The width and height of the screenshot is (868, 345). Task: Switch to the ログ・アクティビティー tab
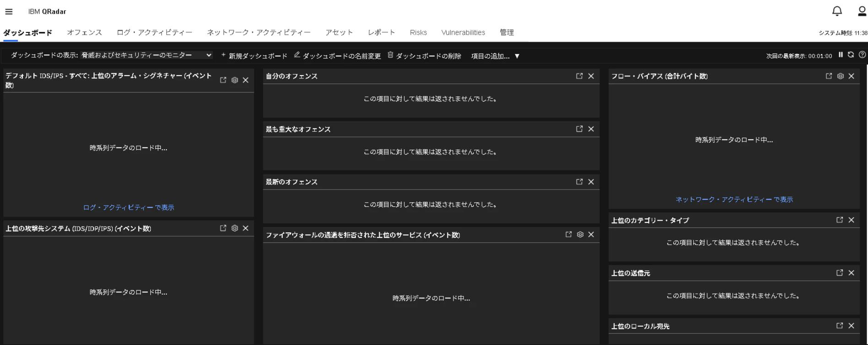tap(154, 32)
